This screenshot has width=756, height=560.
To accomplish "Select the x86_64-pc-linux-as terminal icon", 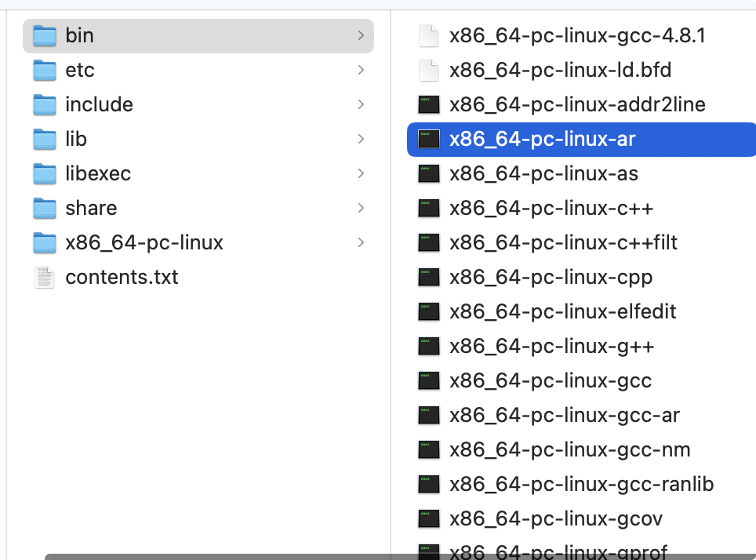I will click(428, 173).
